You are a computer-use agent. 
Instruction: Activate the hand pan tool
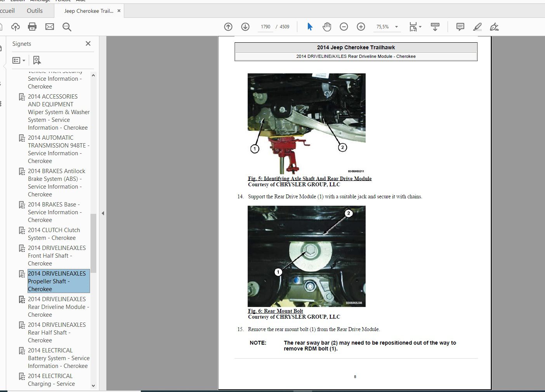coord(327,27)
